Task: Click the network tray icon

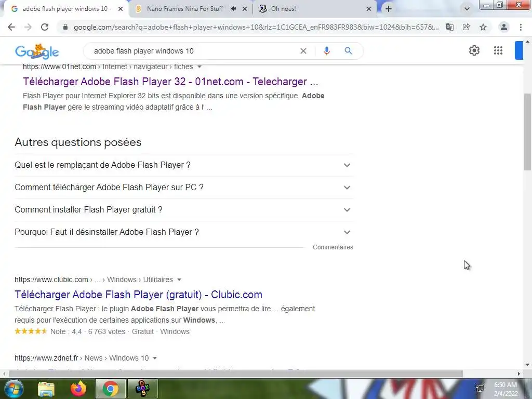Action: click(480, 389)
